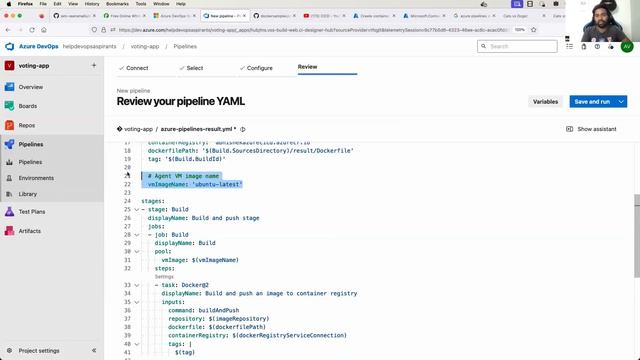Collapse the inputs fold at line 35
640x360 pixels.
point(137,302)
